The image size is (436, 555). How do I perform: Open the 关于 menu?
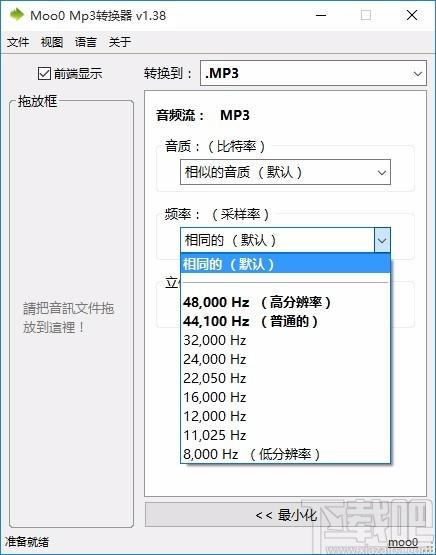coord(120,42)
